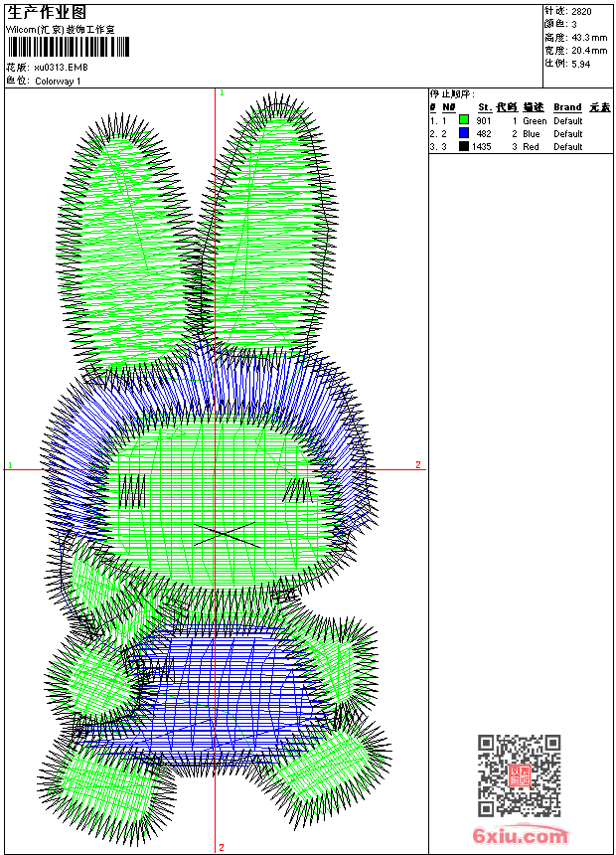The image size is (616, 855).
Task: Click the height value 43.3 mm
Action: [x=589, y=38]
